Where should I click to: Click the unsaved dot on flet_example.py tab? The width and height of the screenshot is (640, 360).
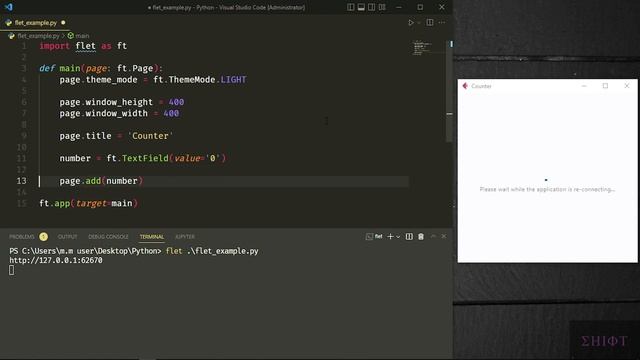pos(63,23)
